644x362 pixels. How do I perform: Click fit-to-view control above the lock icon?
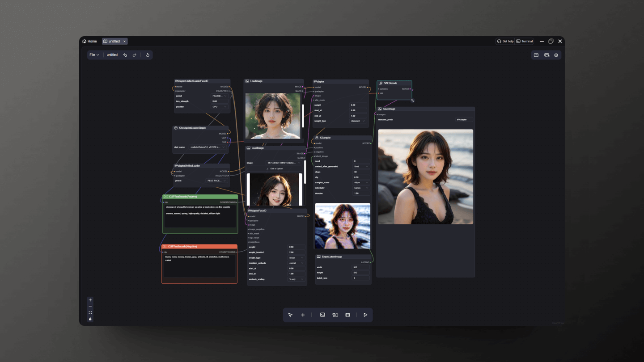pos(90,312)
